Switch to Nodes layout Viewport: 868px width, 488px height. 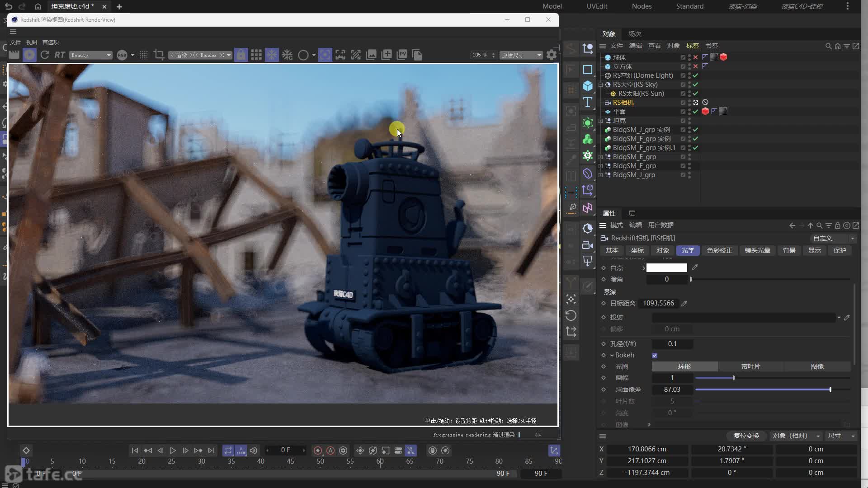coord(642,6)
